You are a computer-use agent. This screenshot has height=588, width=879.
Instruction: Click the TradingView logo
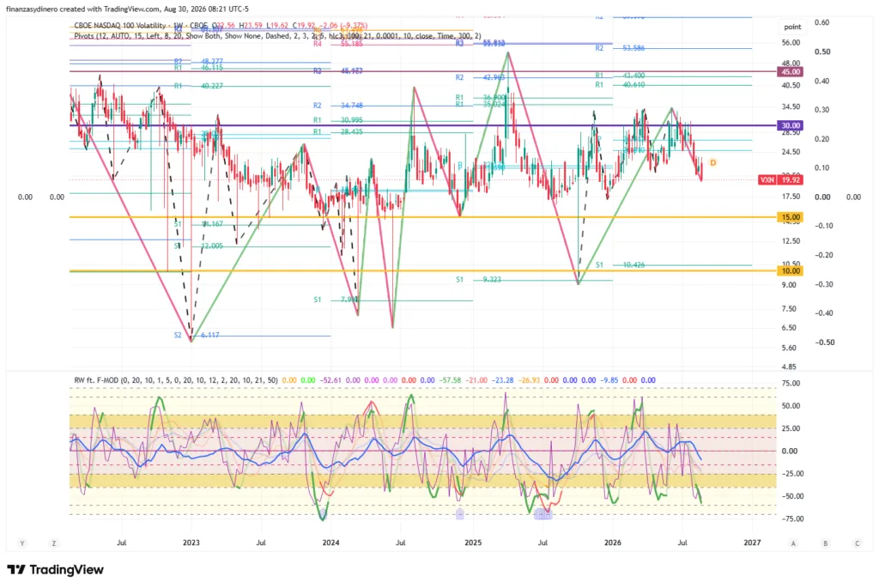[55, 569]
